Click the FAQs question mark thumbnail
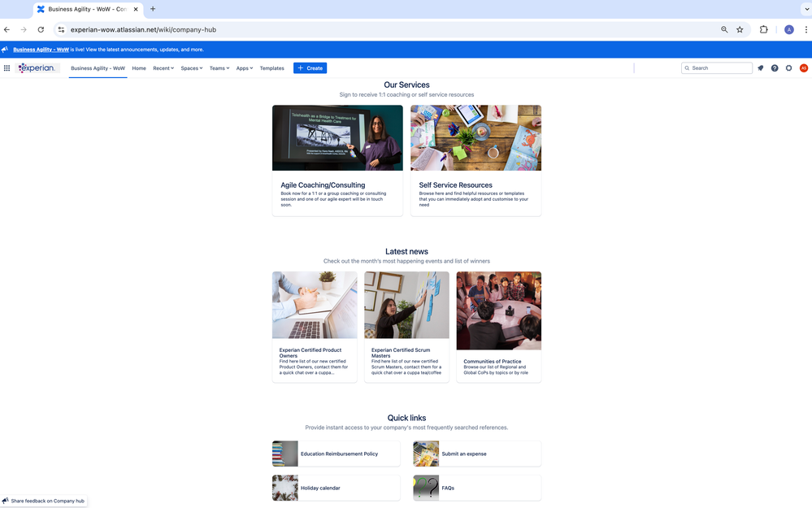812x508 pixels. coord(426,488)
